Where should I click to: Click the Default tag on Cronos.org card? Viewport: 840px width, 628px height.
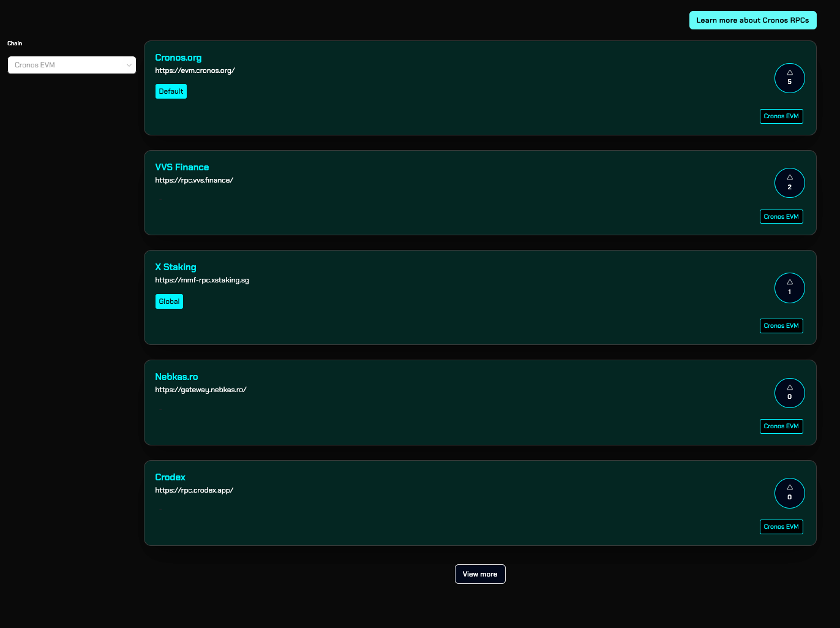coord(171,91)
